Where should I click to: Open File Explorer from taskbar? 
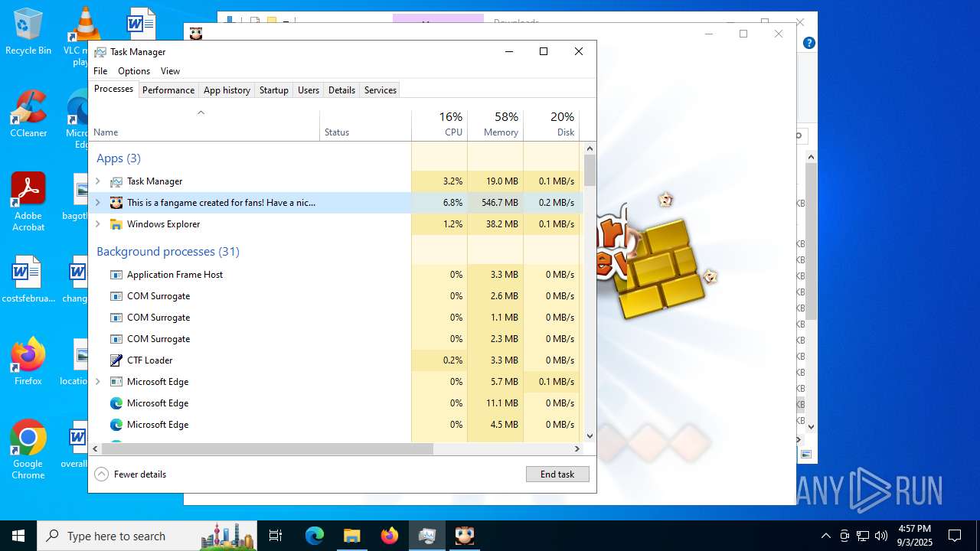click(351, 536)
